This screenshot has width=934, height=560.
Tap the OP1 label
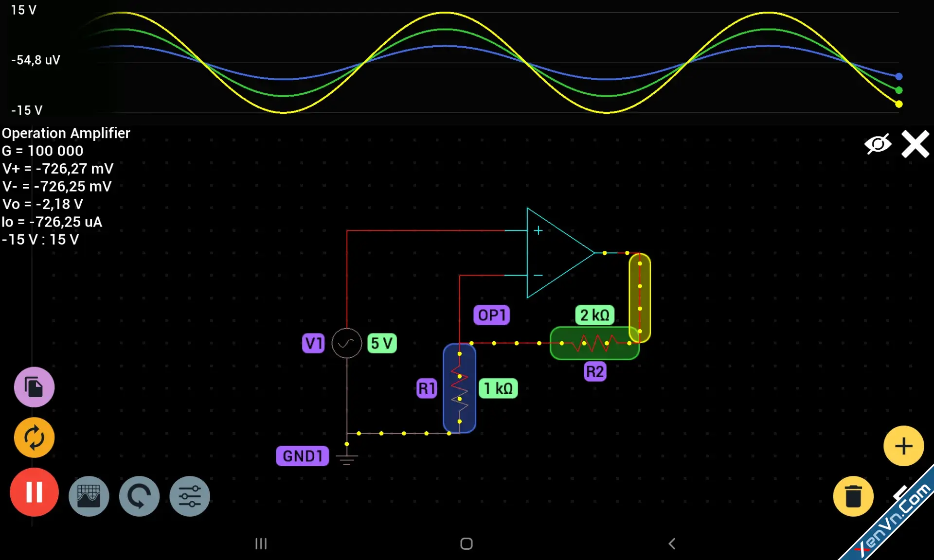(491, 315)
